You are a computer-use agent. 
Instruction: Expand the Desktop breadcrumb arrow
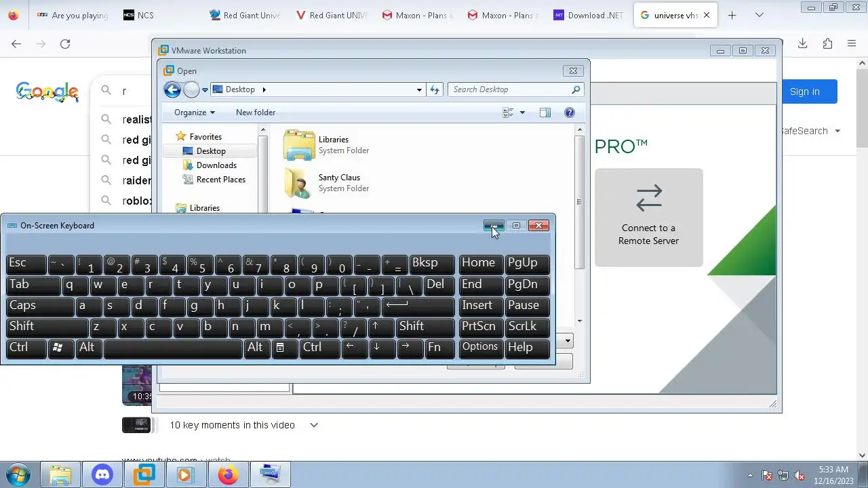coord(264,89)
